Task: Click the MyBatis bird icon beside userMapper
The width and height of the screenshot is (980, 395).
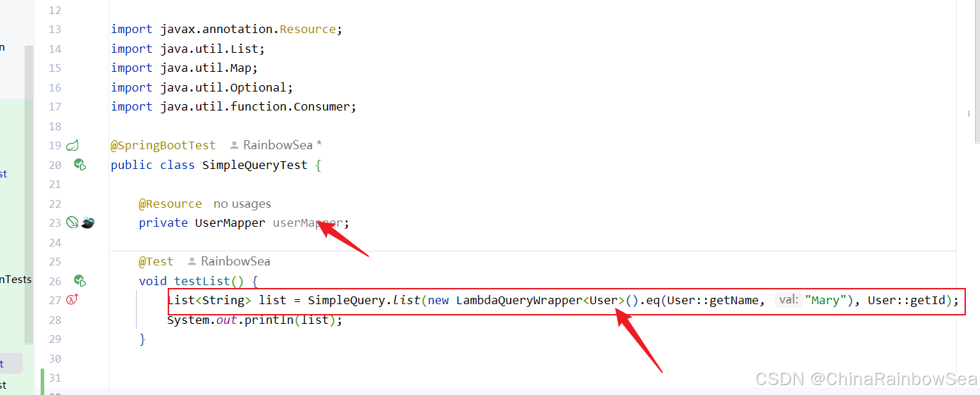Action: pos(87,222)
